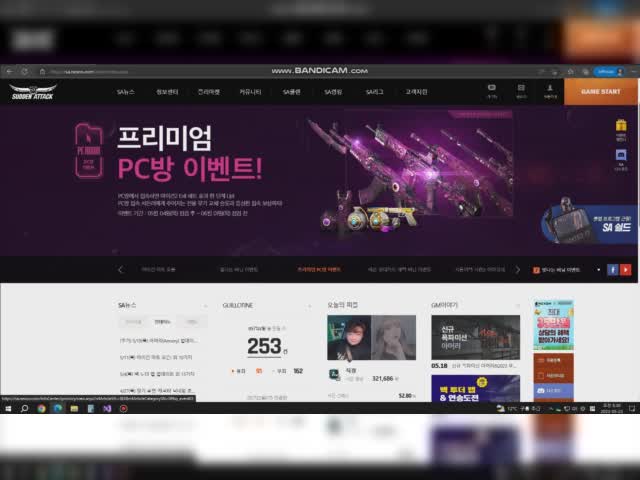Viewport: 640px width, 480px height.
Task: Expand the event dropdown arrow
Action: pyautogui.click(x=598, y=270)
